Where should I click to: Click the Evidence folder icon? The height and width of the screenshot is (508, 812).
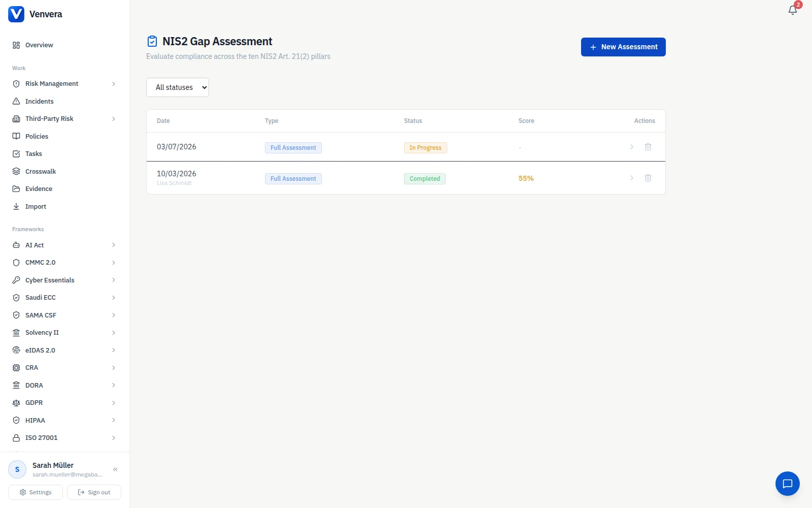click(x=16, y=189)
